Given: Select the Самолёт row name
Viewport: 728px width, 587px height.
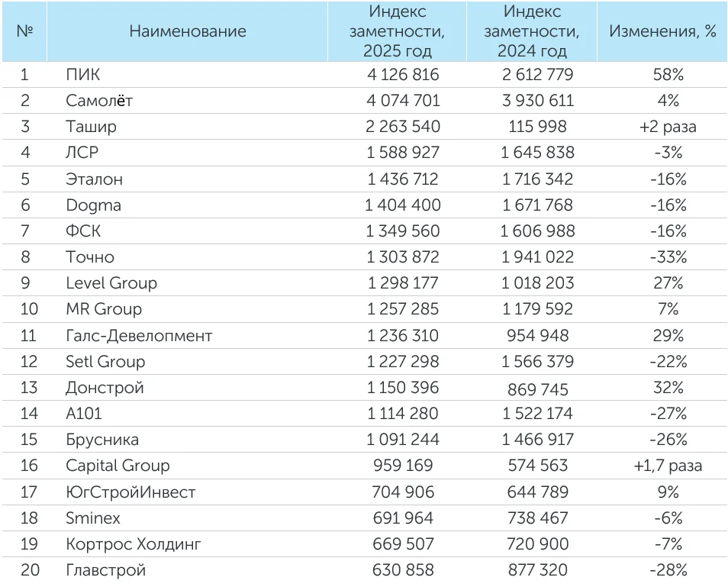Looking at the screenshot, I should click(100, 101).
